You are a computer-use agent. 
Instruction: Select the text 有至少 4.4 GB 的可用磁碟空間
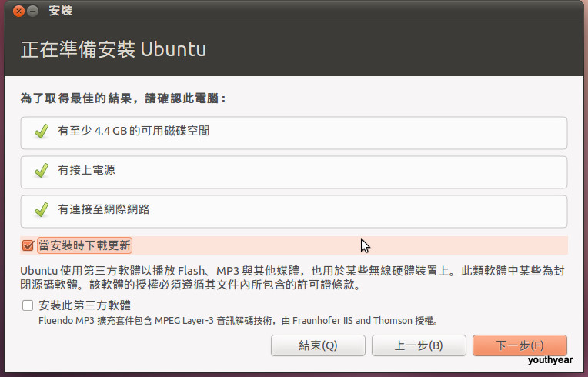(x=133, y=131)
